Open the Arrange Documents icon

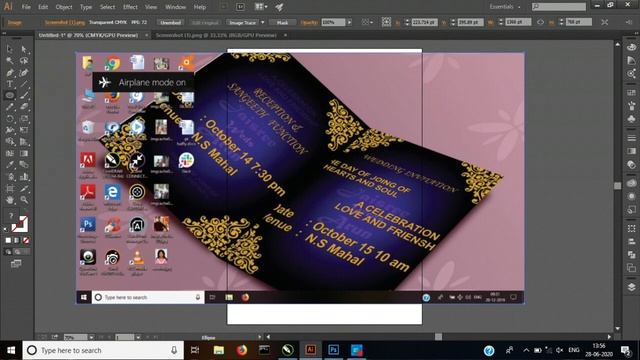tap(260, 7)
